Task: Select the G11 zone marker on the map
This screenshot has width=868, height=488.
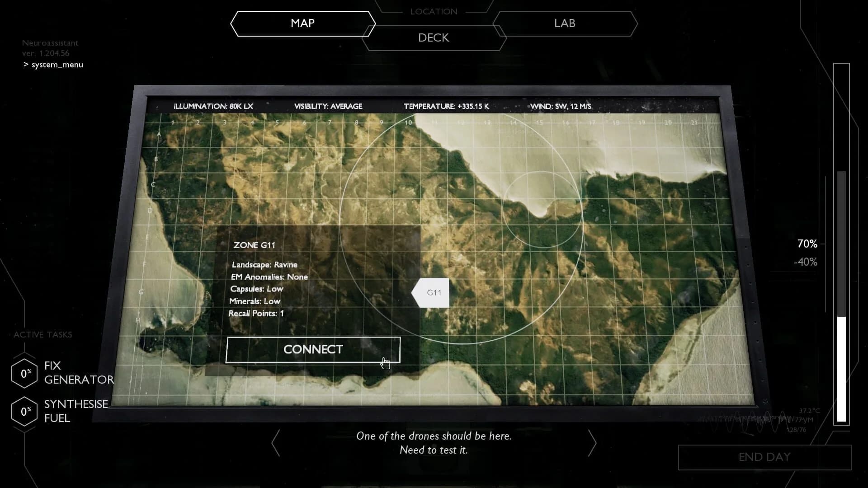Action: coord(432,292)
